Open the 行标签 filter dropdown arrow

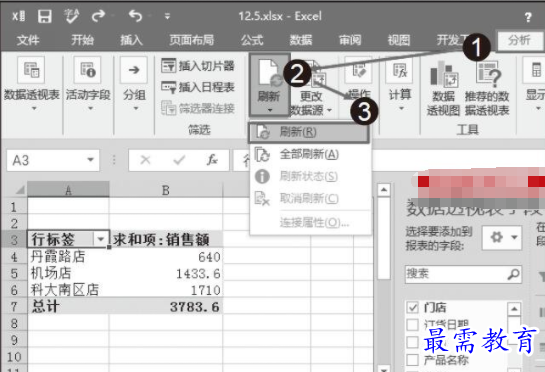[101, 239]
